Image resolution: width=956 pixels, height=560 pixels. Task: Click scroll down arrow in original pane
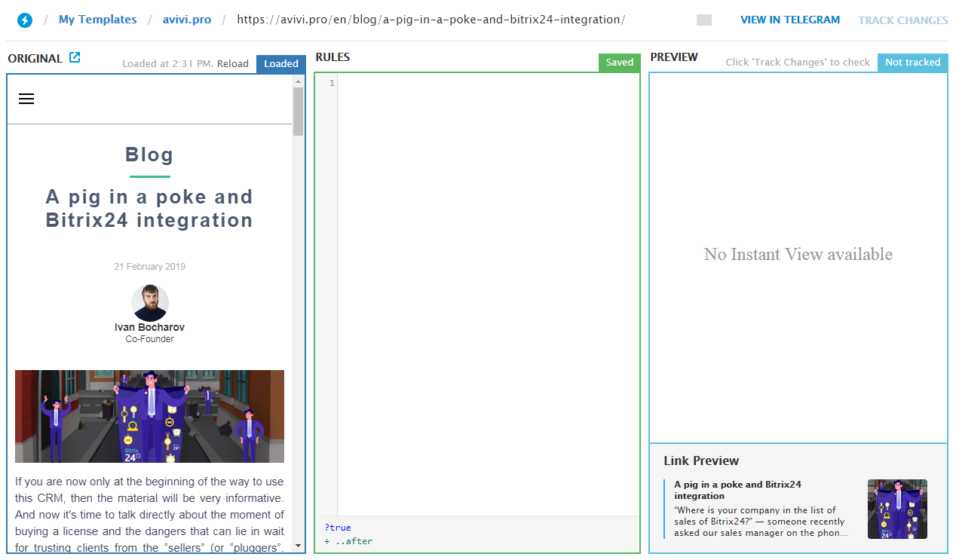tap(298, 545)
